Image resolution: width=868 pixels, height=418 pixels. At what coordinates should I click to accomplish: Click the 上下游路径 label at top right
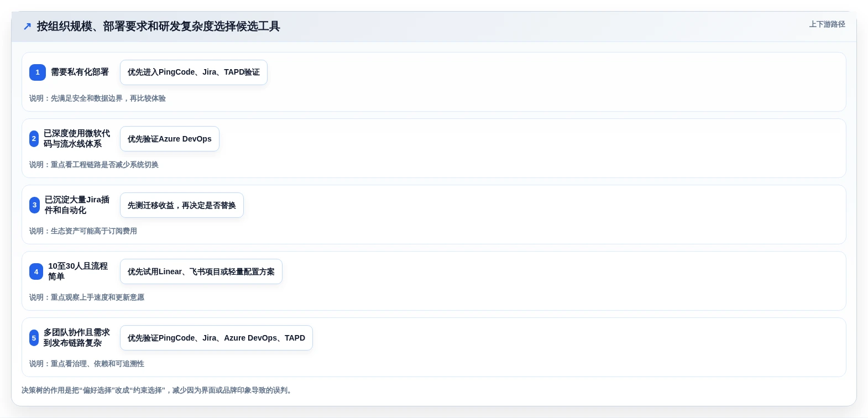(x=827, y=24)
